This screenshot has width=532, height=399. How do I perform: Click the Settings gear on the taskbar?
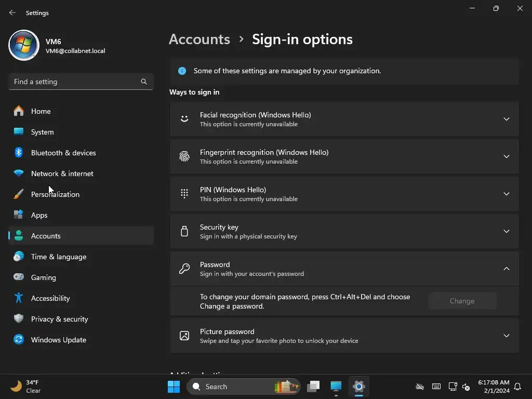358,387
